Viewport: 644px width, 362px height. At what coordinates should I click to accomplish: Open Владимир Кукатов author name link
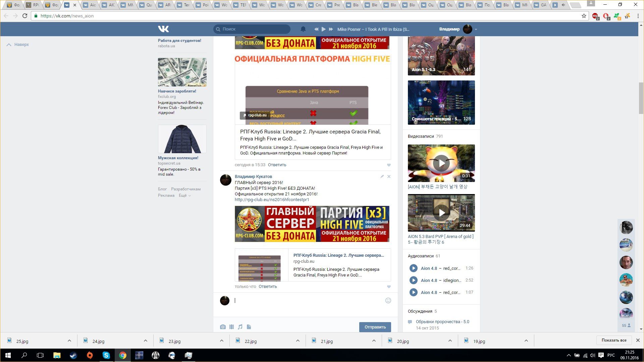(253, 177)
